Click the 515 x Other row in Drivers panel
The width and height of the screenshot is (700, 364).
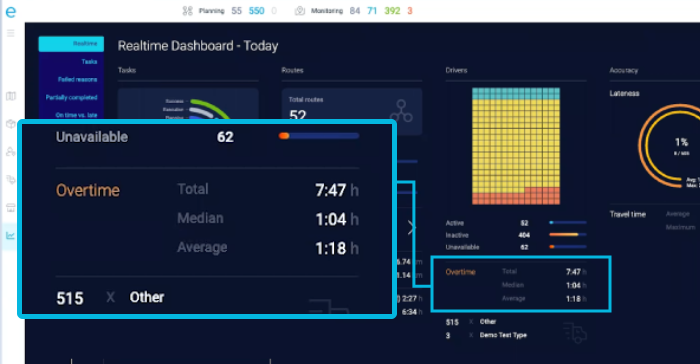tap(471, 322)
